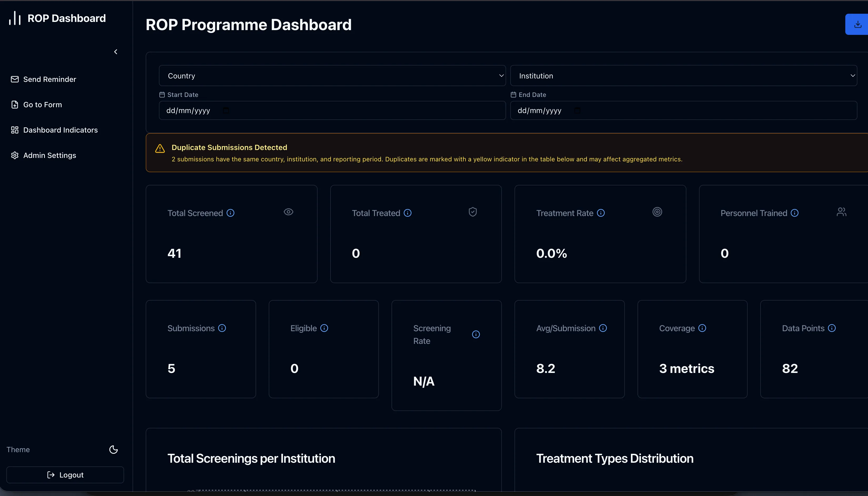Image resolution: width=868 pixels, height=496 pixels.
Task: Click the Start Date input field
Action: [x=332, y=110]
